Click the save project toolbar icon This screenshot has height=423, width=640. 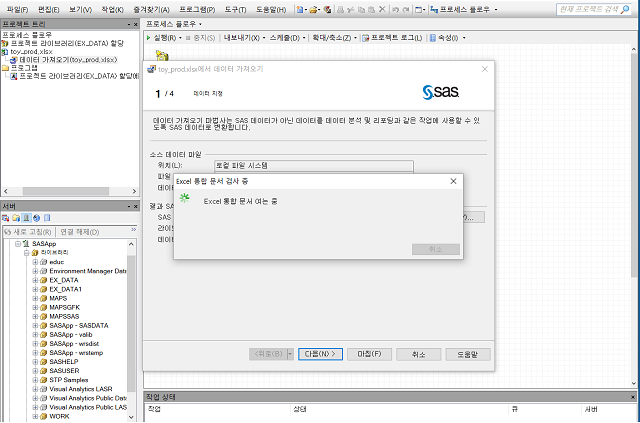tap(327, 9)
